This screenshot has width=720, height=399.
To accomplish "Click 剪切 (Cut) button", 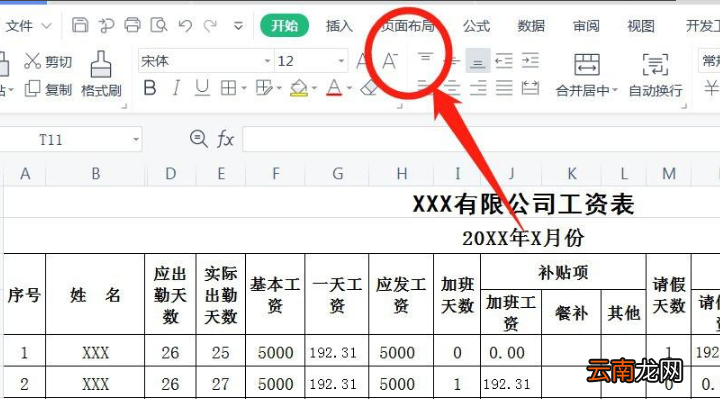I will tap(48, 61).
